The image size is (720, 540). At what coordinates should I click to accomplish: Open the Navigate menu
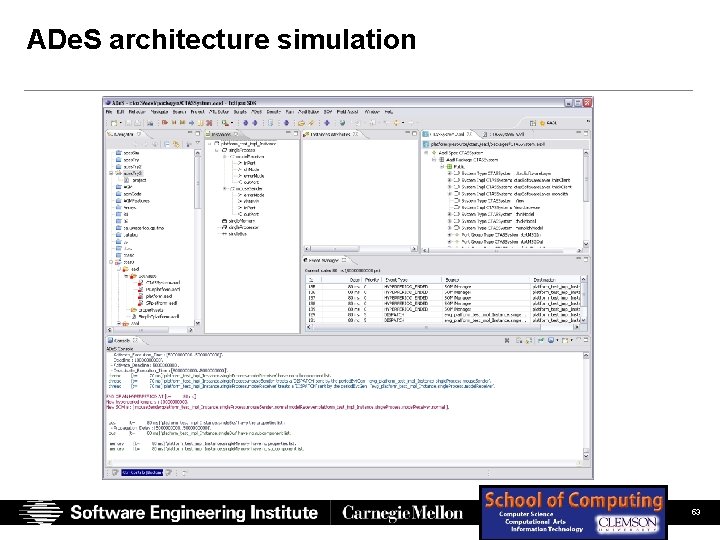(159, 112)
